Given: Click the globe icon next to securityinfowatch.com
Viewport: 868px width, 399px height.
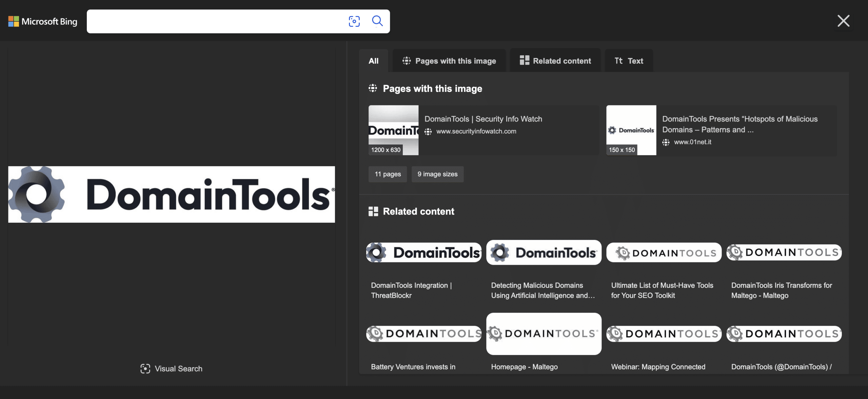Looking at the screenshot, I should [x=428, y=132].
